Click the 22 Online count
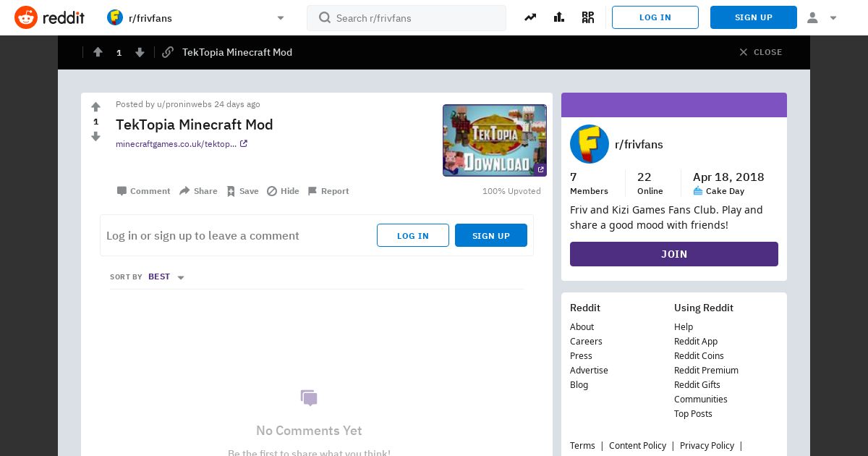Viewport: 868px width, 456px height. (650, 183)
